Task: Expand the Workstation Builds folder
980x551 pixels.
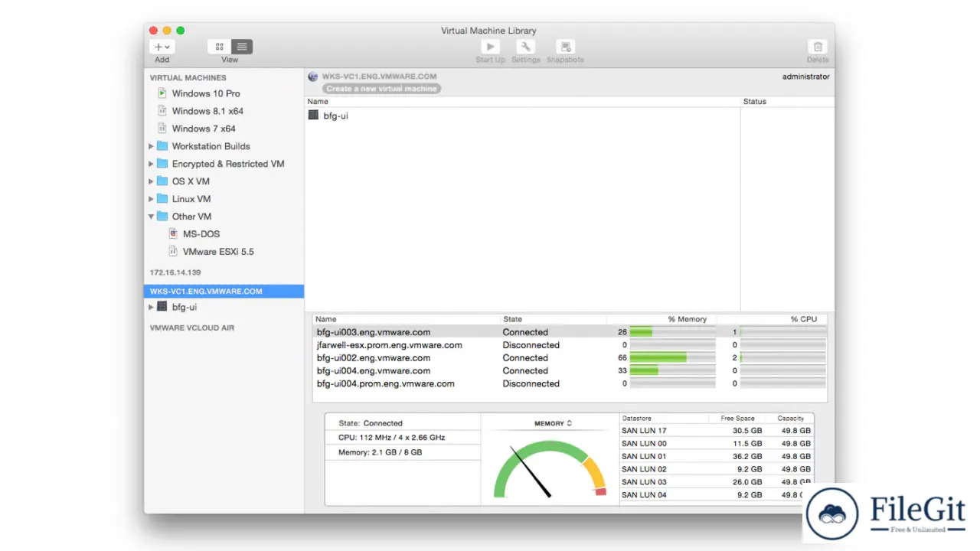Action: pyautogui.click(x=151, y=146)
